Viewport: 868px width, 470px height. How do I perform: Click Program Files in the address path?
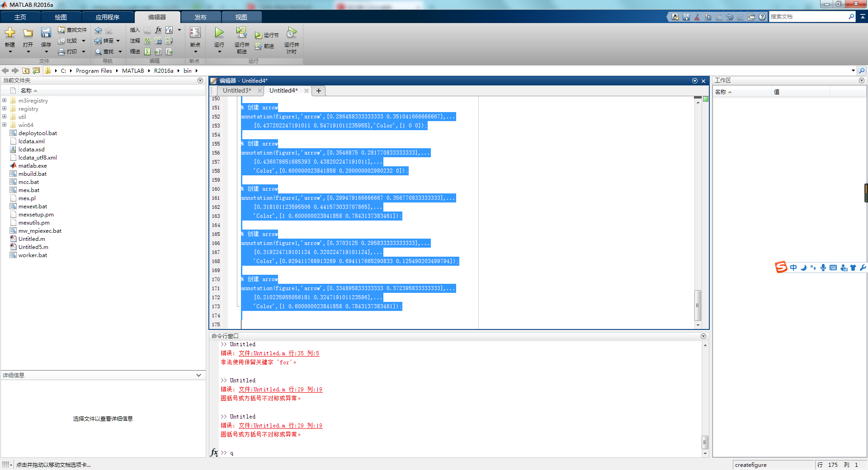pyautogui.click(x=94, y=70)
